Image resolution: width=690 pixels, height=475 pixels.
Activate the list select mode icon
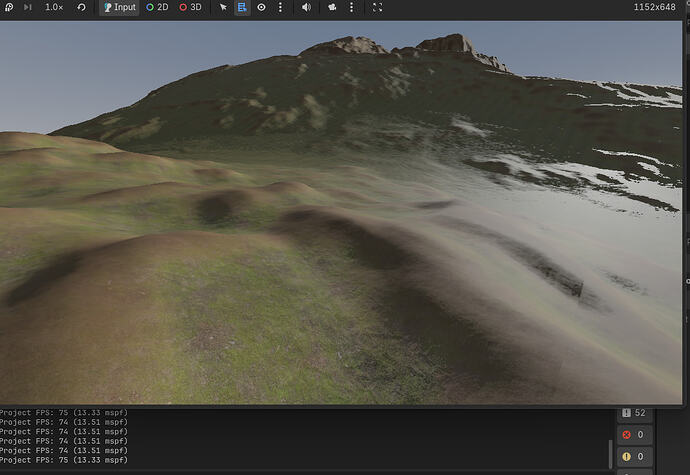tap(242, 7)
